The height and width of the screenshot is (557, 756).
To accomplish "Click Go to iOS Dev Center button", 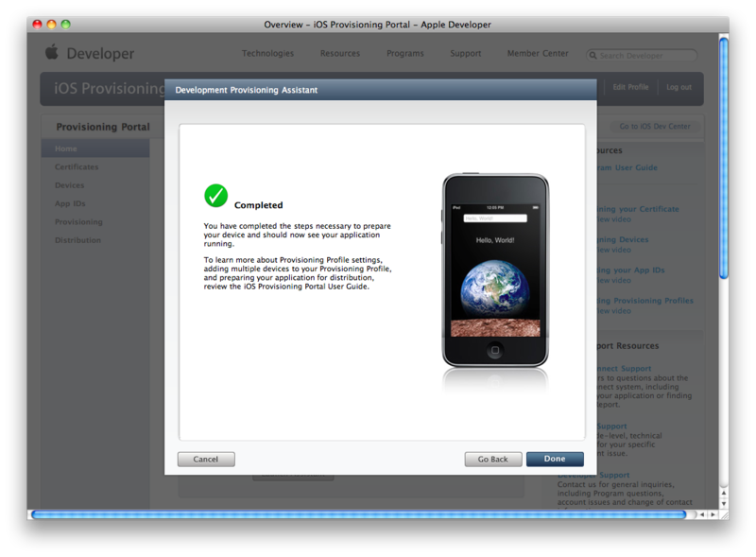I will pos(655,126).
